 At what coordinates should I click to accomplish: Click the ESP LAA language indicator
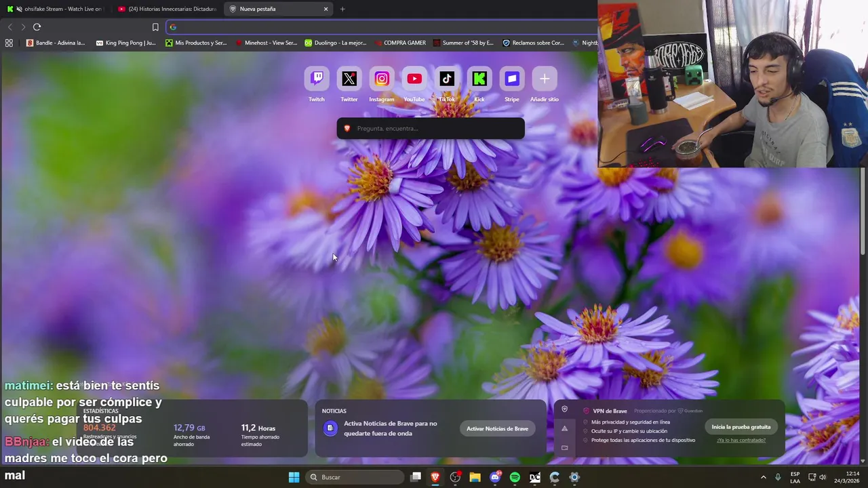795,477
